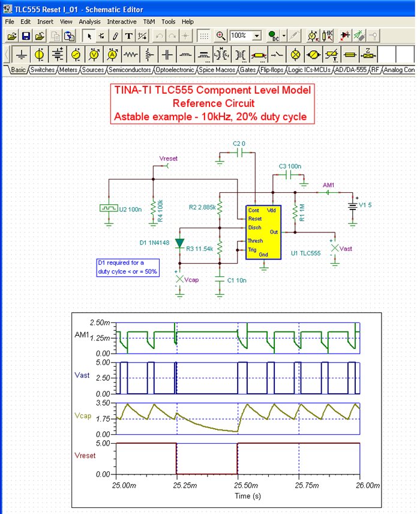Insert an ammeter component
Image resolution: width=420 pixels, height=514 pixels.
point(113,55)
